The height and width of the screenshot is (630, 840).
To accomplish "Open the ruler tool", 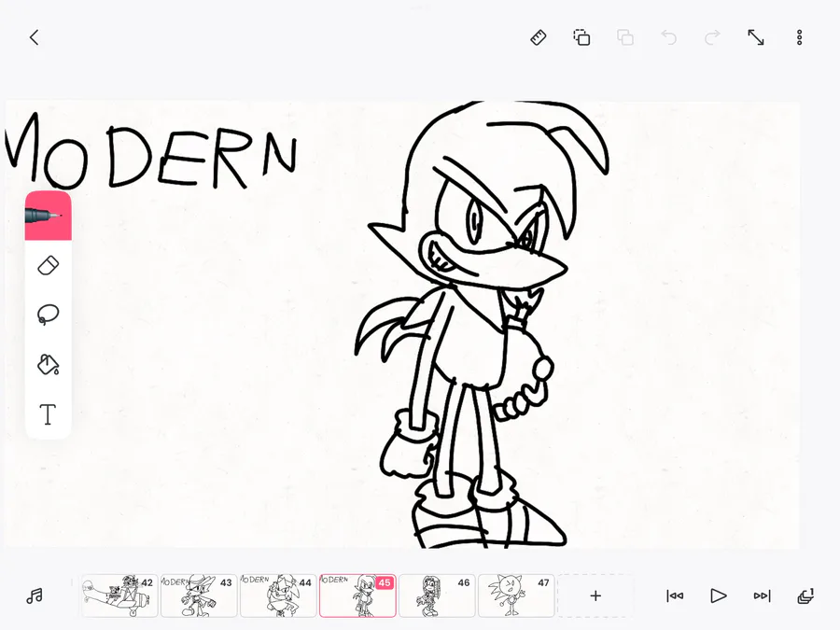I will click(538, 37).
